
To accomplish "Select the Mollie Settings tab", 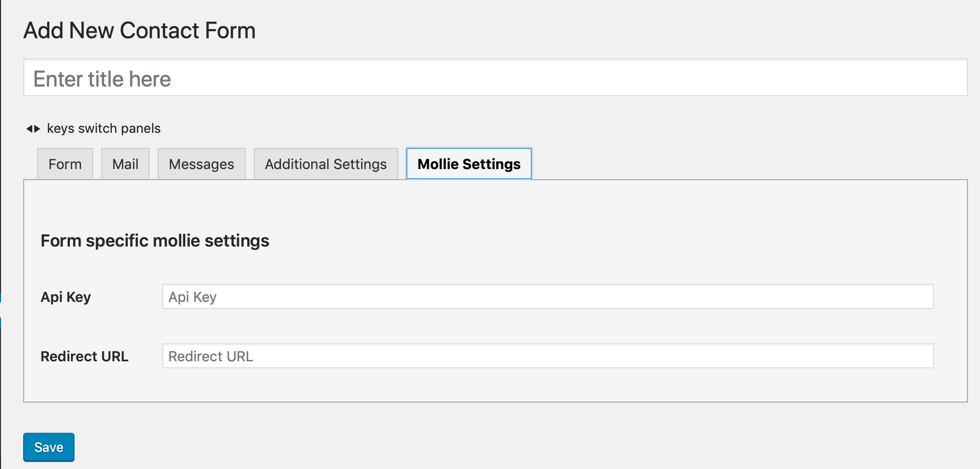I will (x=469, y=164).
